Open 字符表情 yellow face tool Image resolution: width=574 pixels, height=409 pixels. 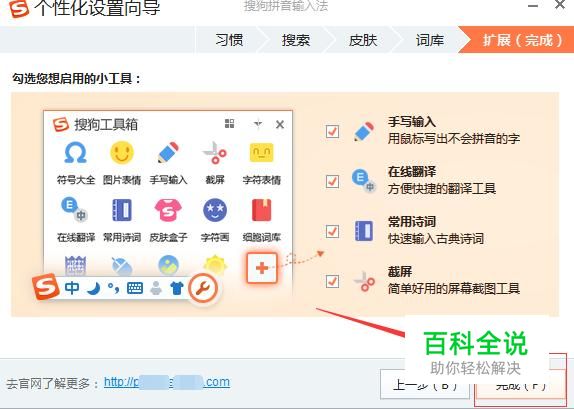[x=261, y=153]
